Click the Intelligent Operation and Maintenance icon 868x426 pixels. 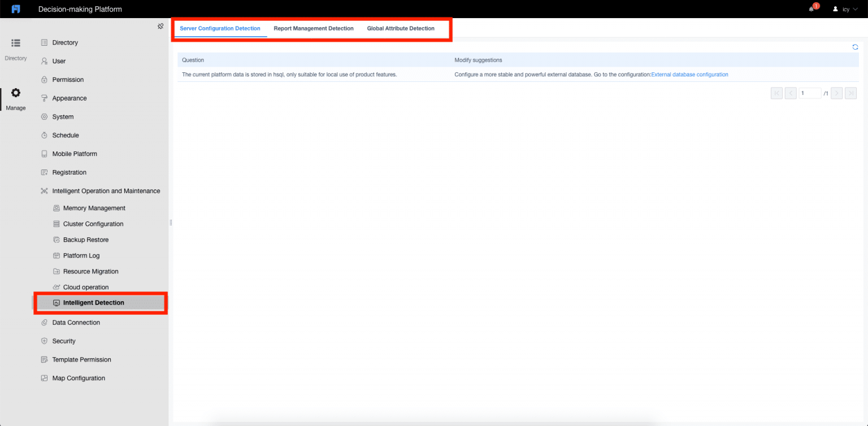click(x=44, y=190)
